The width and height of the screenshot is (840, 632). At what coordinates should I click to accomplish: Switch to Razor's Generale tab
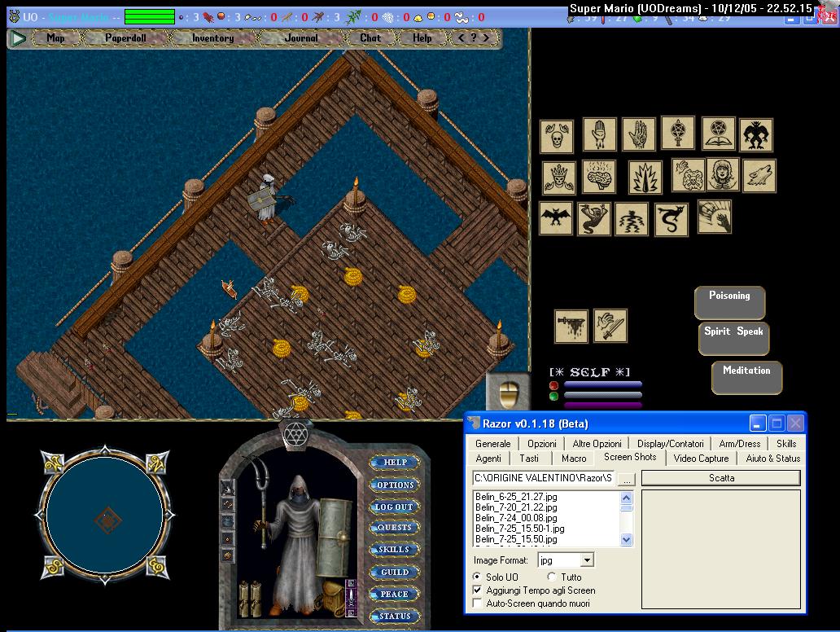click(x=493, y=444)
